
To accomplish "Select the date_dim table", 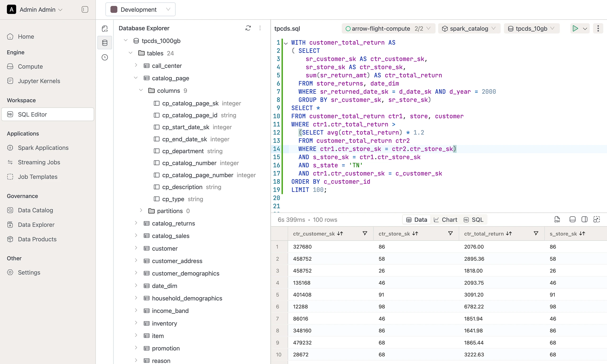I will pyautogui.click(x=164, y=286).
